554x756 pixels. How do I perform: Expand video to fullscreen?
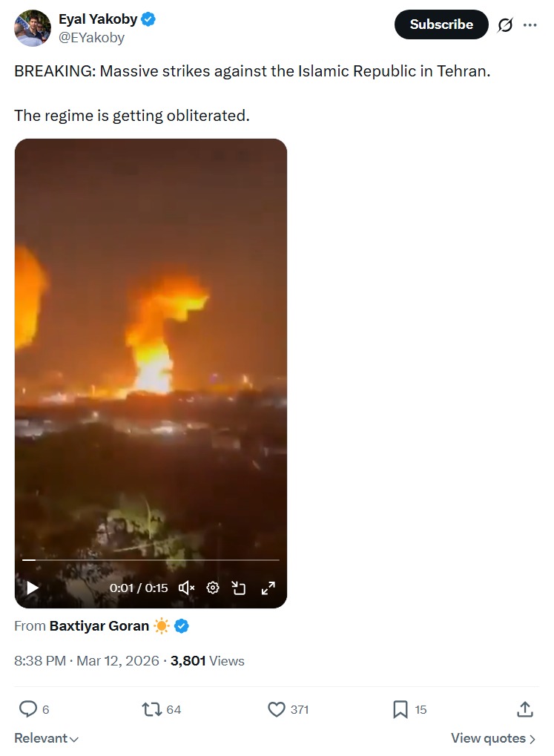pos(268,588)
